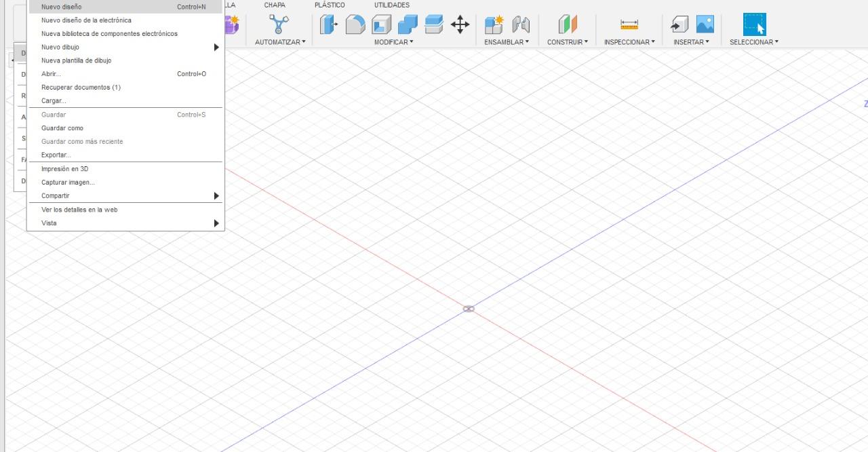This screenshot has width=868, height=452.
Task: Select the Fillet tool icon
Action: coord(355,25)
